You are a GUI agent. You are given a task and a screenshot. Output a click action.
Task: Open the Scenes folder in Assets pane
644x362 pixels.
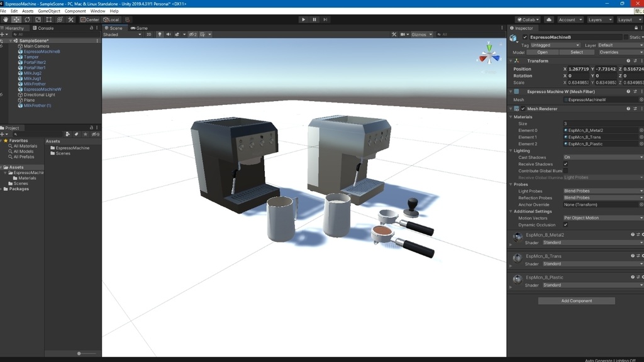pyautogui.click(x=62, y=153)
